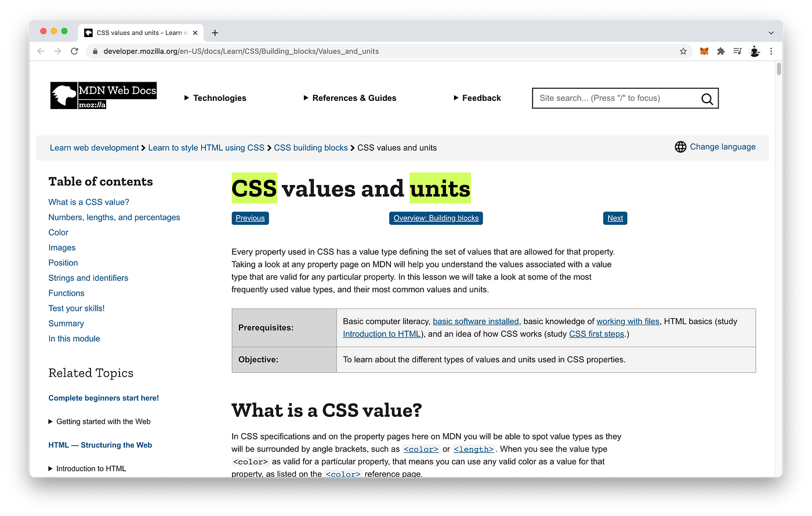The height and width of the screenshot is (516, 812).
Task: Click inside the Site search input field
Action: pyautogui.click(x=609, y=98)
